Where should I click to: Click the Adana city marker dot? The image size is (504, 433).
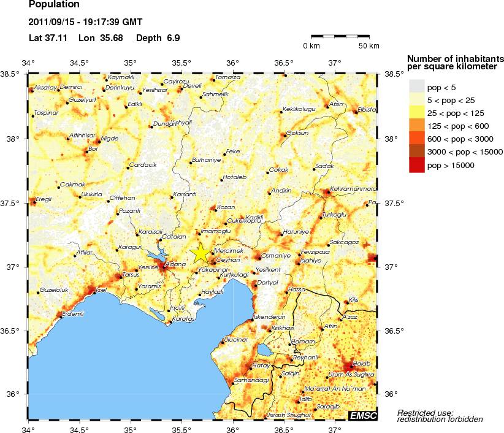point(163,267)
